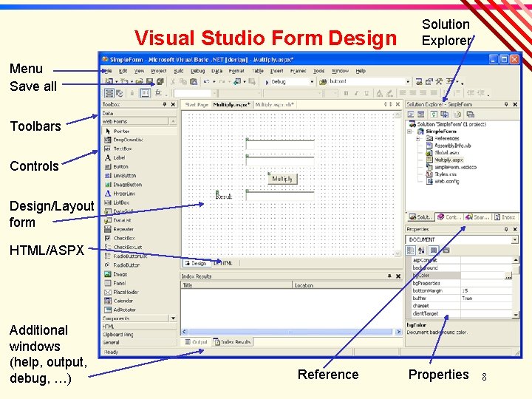Viewport: 532px width, 399px height.
Task: Select Web.config in Solution Explorer
Action: click(447, 181)
